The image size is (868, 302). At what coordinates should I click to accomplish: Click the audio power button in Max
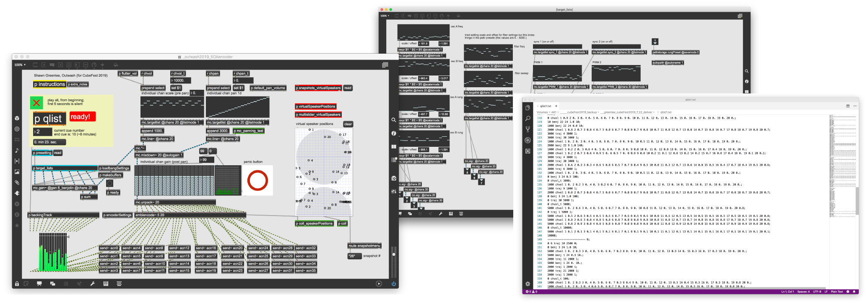click(393, 284)
